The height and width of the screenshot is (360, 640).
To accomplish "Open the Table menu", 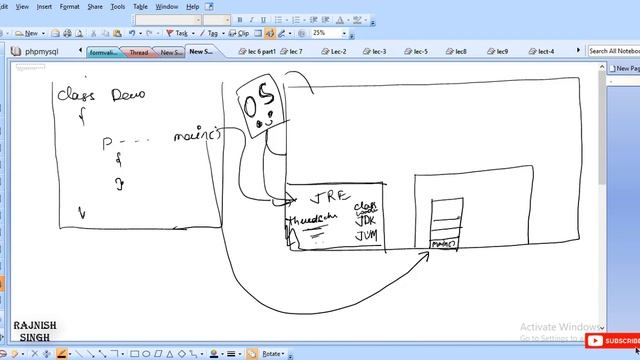I will pos(140,7).
